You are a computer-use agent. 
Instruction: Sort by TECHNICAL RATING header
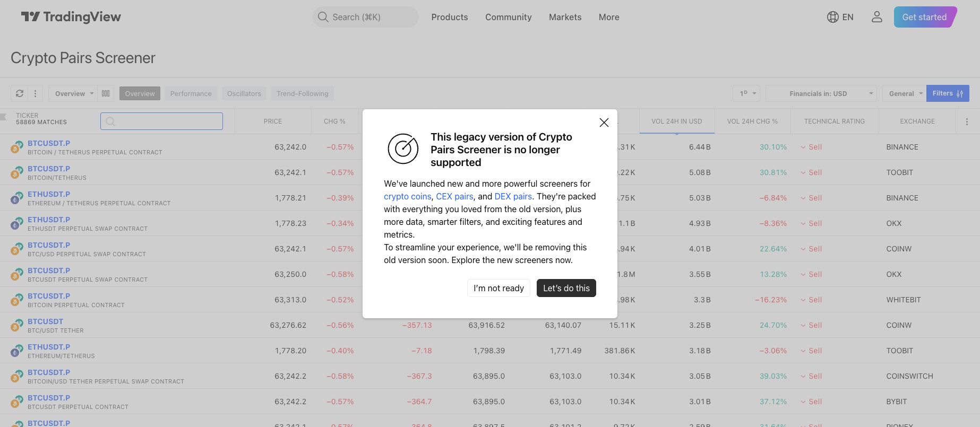tap(835, 121)
